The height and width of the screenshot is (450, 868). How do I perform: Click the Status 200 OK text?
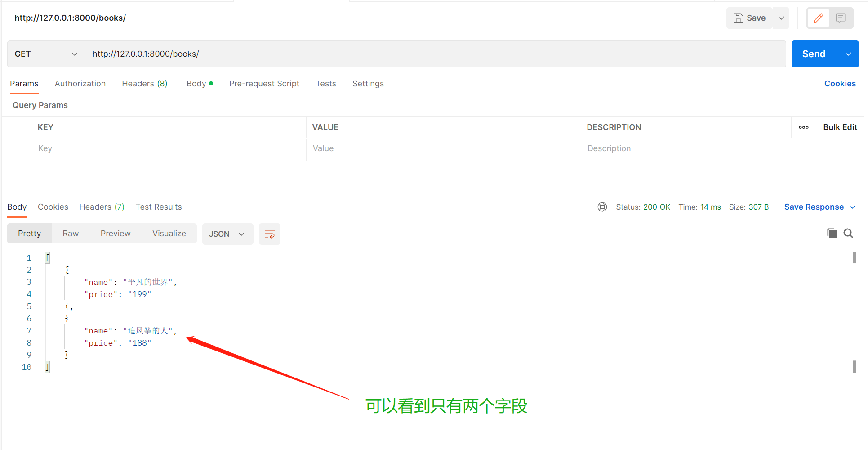click(x=643, y=207)
